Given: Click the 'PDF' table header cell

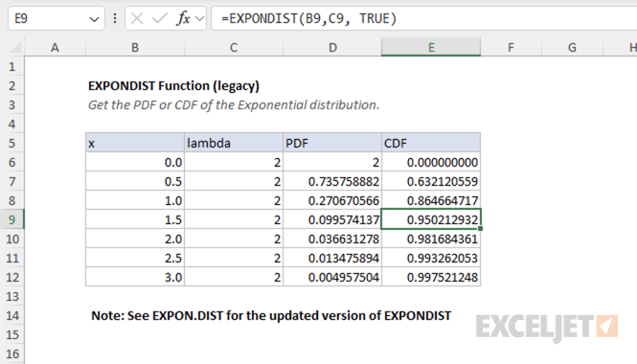Looking at the screenshot, I should coord(332,143).
